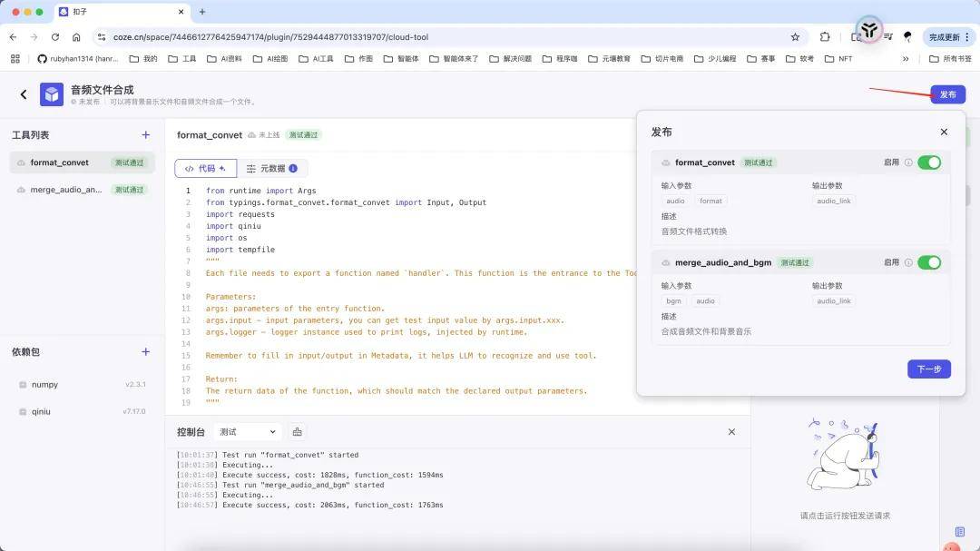
Task: Expand the bookmarks overflow chevron
Action: coord(905,59)
